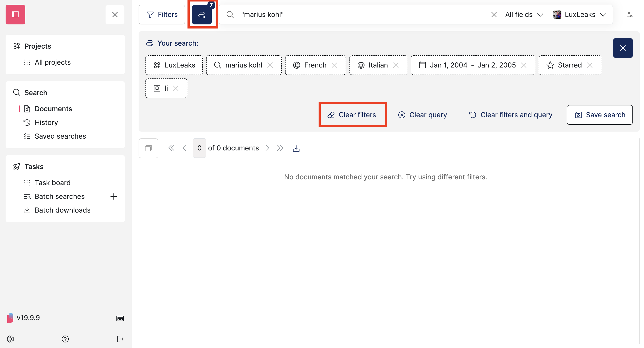Open settings via the gear icon
This screenshot has width=644, height=348.
[10, 339]
